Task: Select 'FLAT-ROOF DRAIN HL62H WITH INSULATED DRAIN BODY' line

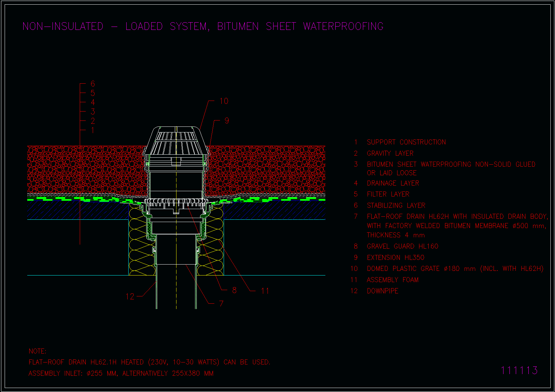Action: click(x=457, y=217)
